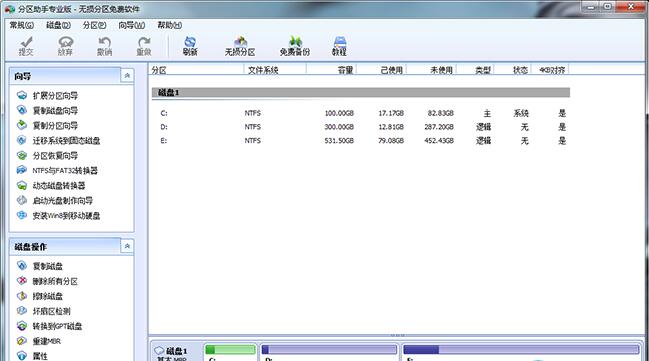This screenshot has height=361, width=649.
Task: Click the 放弃 (Discard) toolbar icon
Action: click(x=65, y=46)
